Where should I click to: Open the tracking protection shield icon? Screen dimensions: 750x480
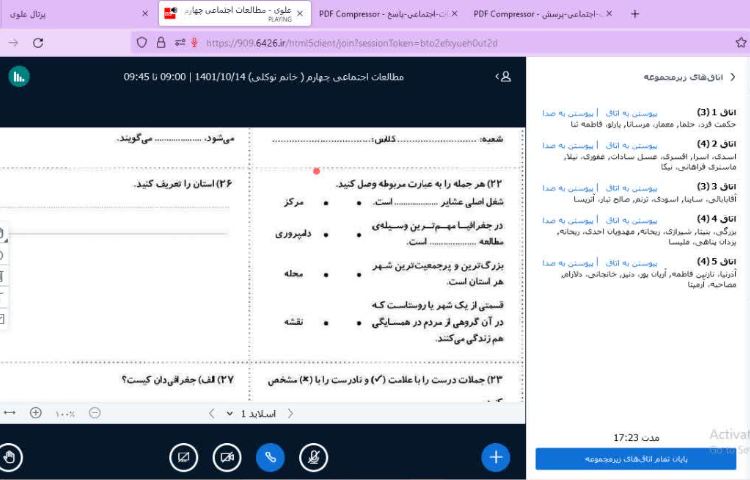142,43
